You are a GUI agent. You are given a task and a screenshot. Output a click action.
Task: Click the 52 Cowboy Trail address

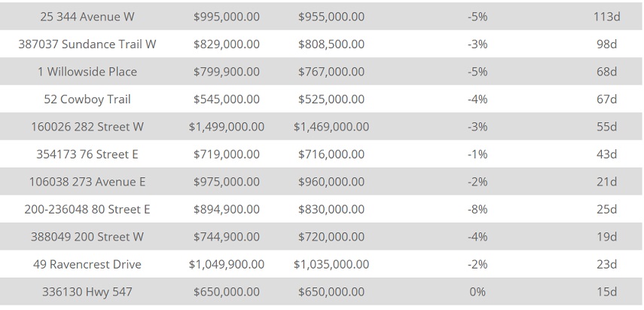(x=87, y=99)
